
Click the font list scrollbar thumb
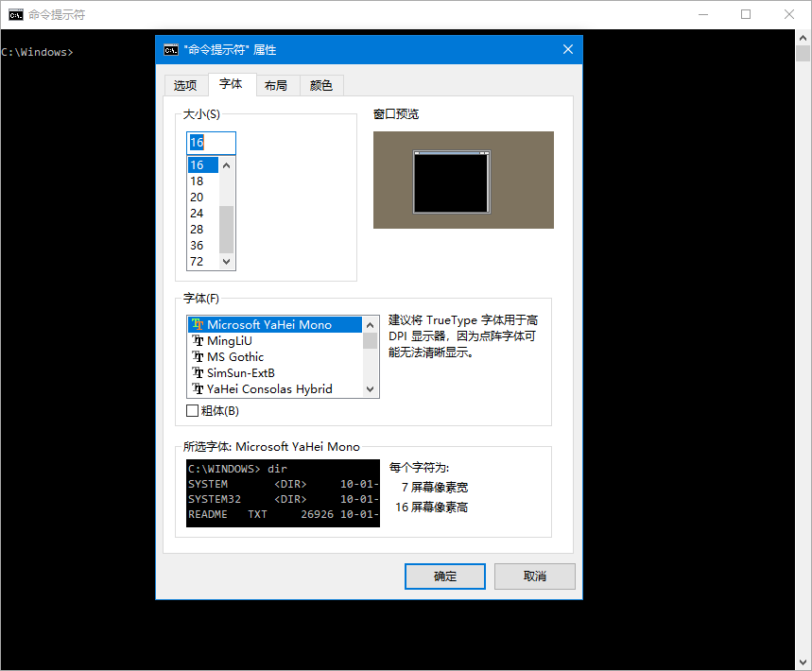pos(370,340)
